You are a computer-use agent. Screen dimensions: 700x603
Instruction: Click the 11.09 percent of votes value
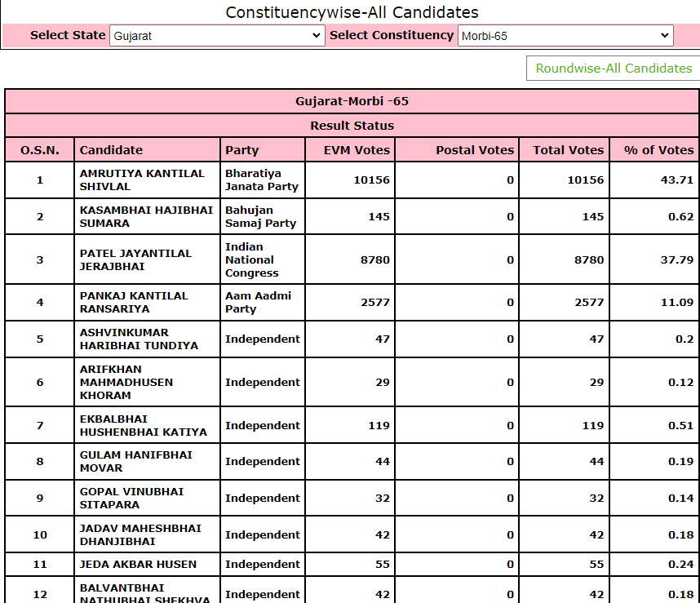[x=677, y=302]
